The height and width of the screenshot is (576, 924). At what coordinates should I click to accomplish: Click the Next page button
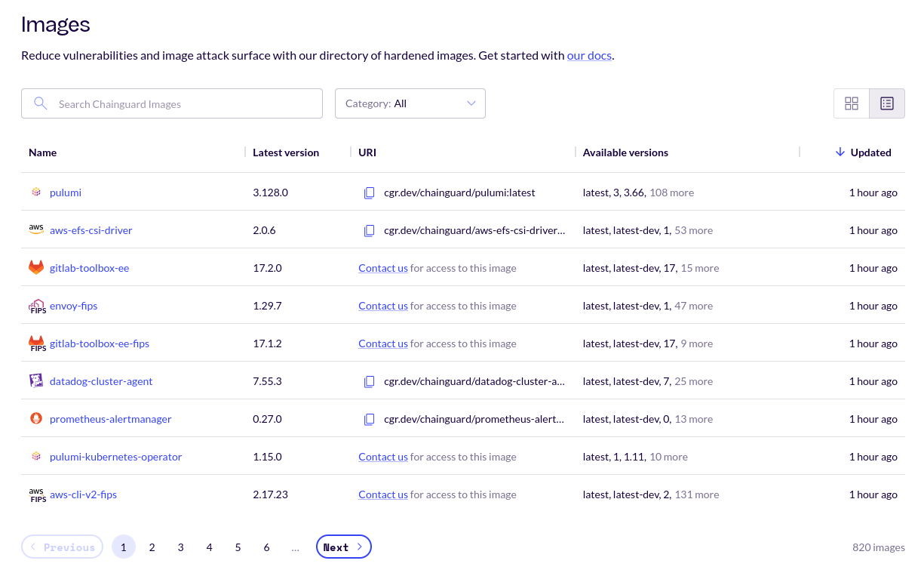pos(343,547)
